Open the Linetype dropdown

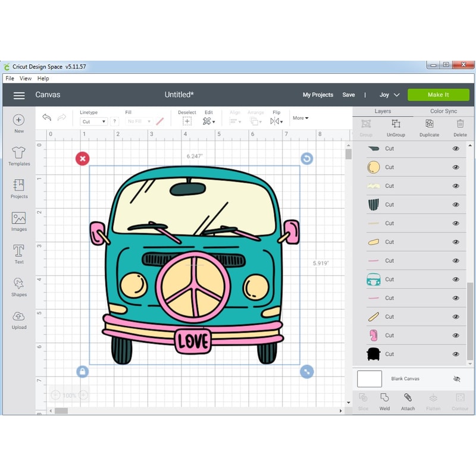tap(93, 121)
